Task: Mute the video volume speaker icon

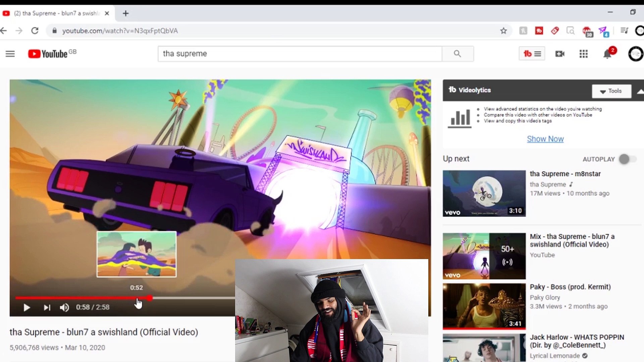Action: tap(64, 307)
